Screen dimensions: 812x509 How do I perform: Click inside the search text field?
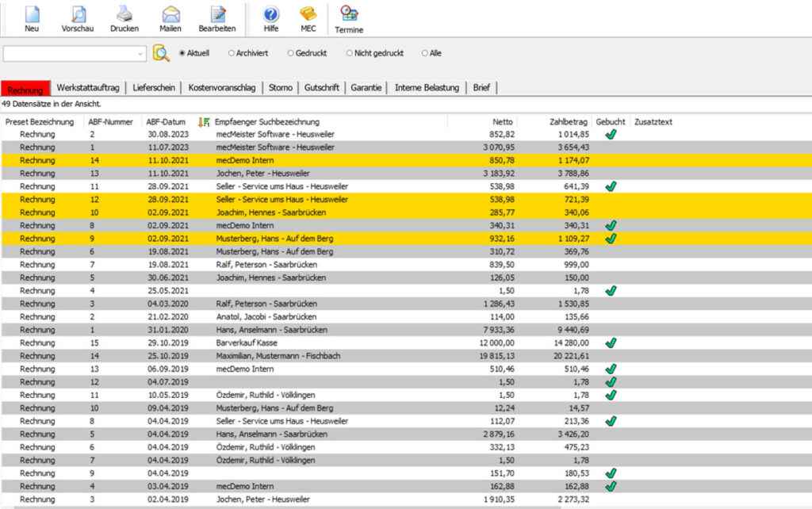[70, 54]
